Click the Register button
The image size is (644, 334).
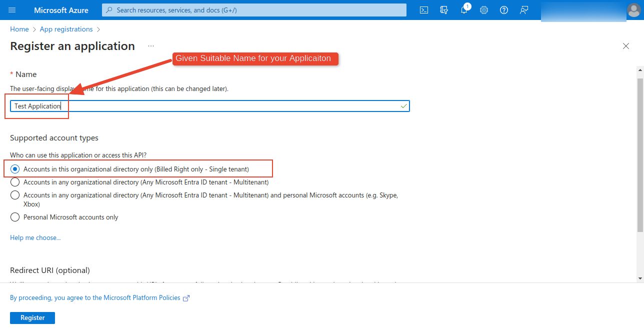click(x=32, y=318)
